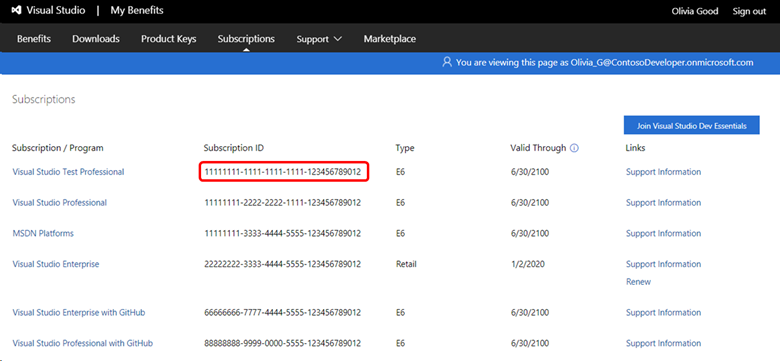Click the Subscription ID column header

click(234, 148)
